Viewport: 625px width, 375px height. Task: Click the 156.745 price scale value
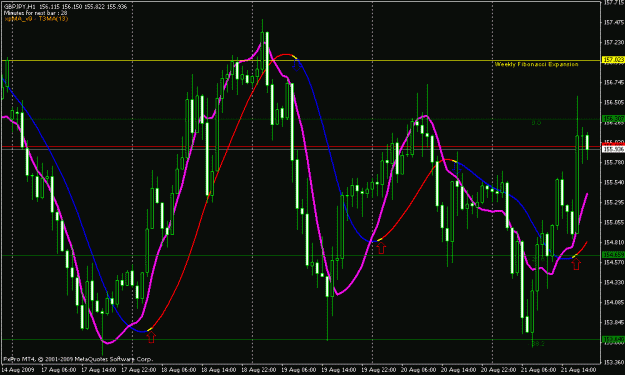point(613,82)
